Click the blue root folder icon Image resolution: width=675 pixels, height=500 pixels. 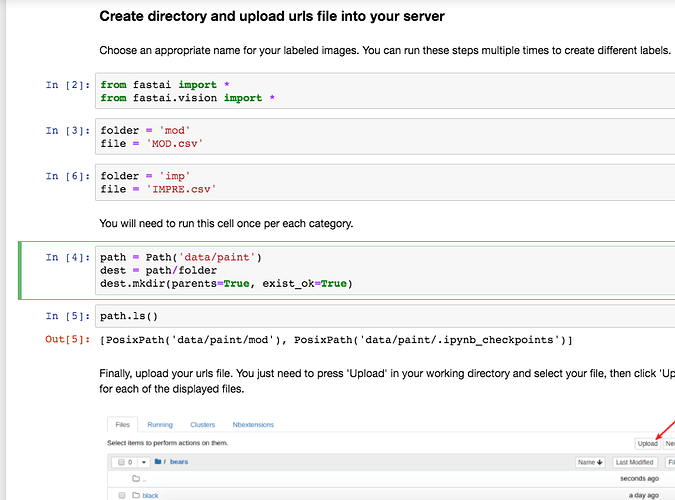[x=158, y=462]
